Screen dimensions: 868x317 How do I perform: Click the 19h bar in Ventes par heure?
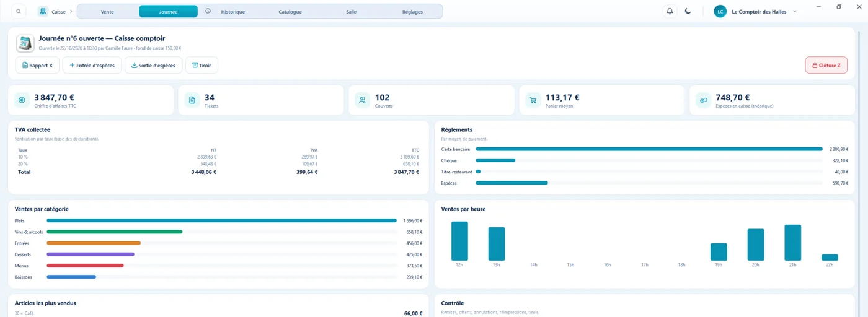tap(719, 252)
